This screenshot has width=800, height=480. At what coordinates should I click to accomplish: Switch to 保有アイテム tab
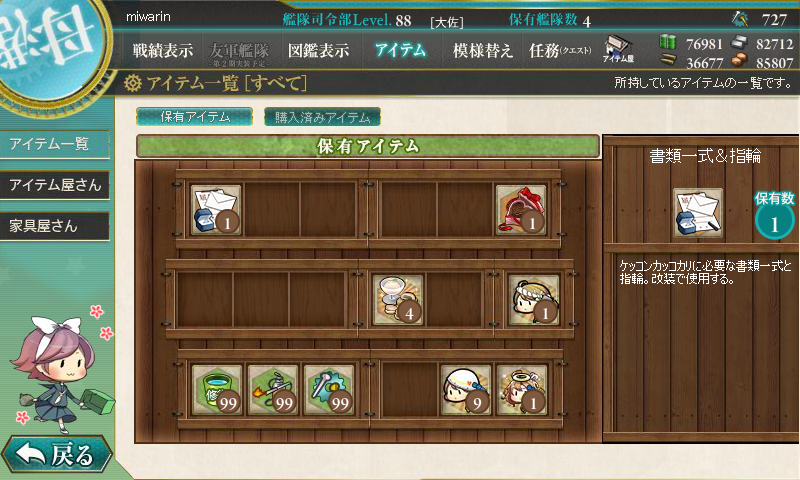coord(194,117)
